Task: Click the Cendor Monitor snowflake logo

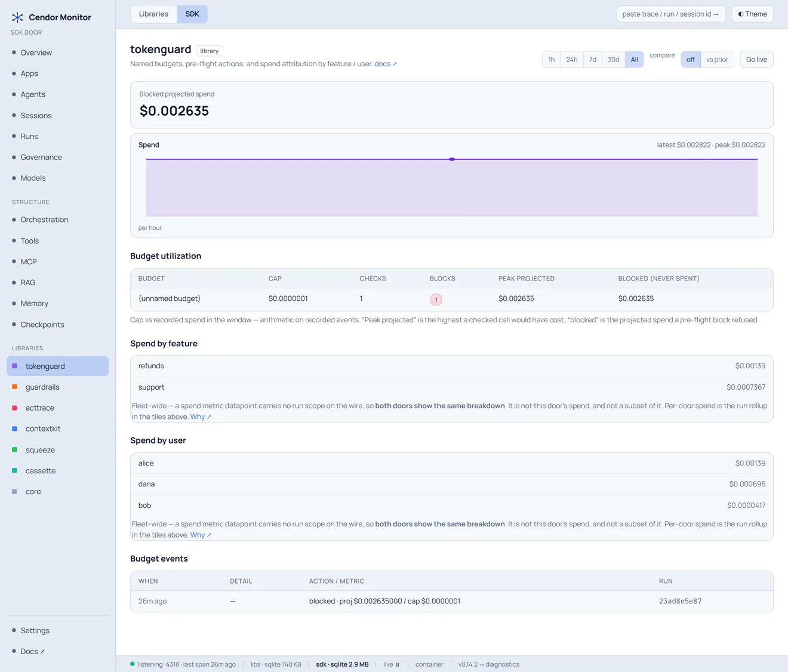Action: point(17,17)
